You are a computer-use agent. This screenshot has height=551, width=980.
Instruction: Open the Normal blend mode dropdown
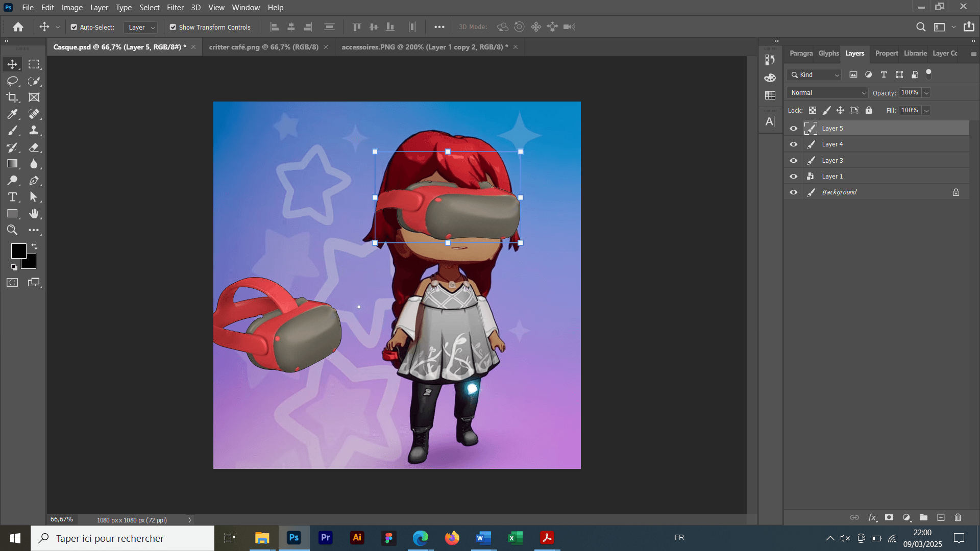[827, 93]
